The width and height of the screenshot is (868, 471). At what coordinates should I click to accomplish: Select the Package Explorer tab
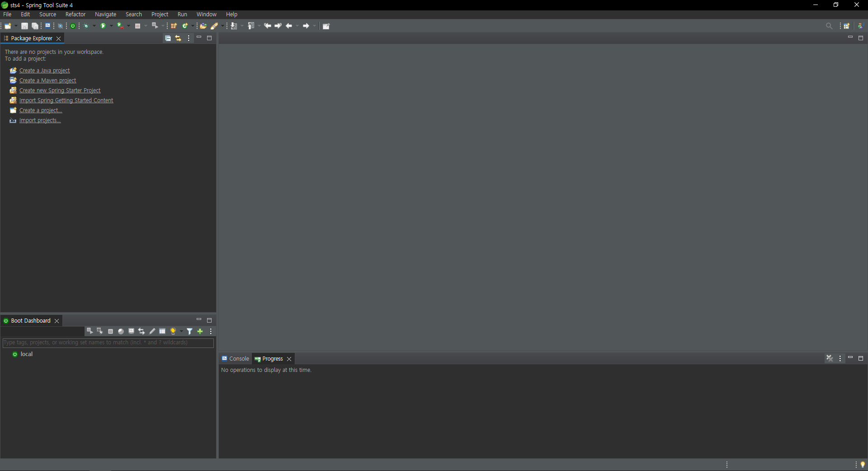pyautogui.click(x=31, y=38)
